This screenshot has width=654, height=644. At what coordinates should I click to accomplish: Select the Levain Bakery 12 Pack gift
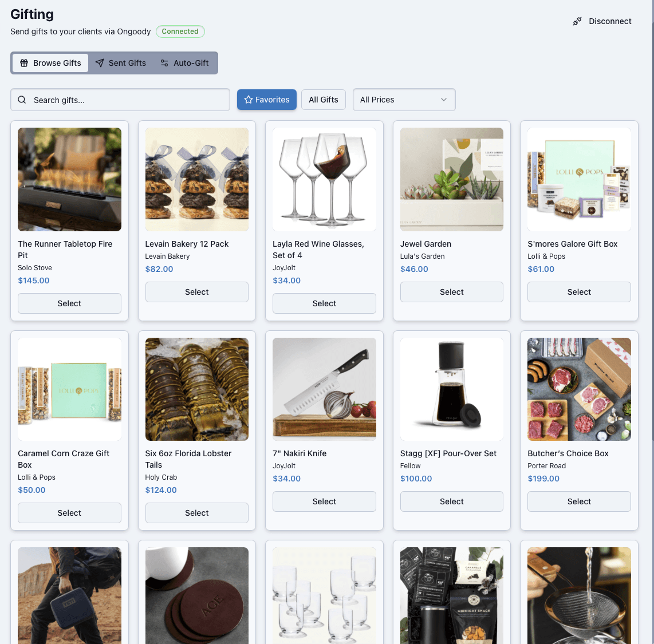click(x=197, y=292)
